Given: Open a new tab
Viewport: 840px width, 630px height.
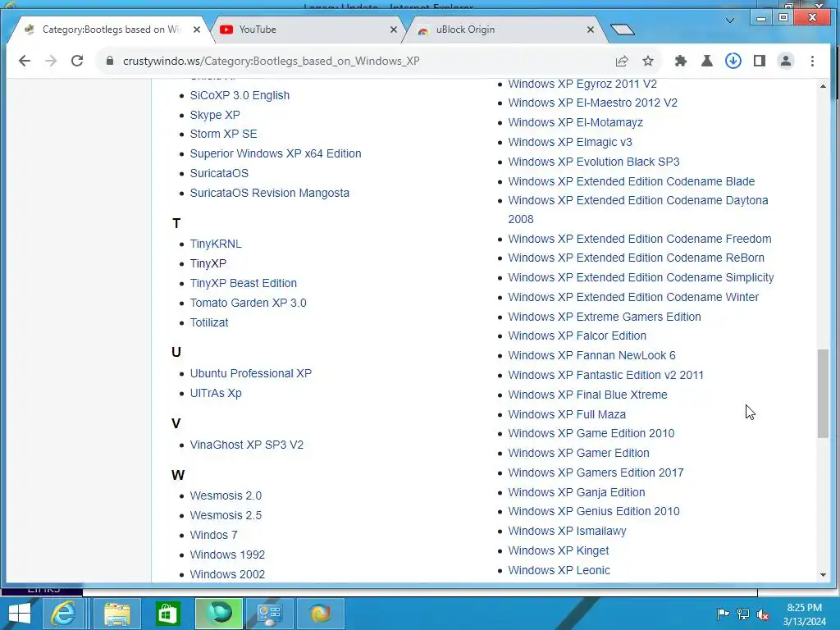Looking at the screenshot, I should [622, 30].
